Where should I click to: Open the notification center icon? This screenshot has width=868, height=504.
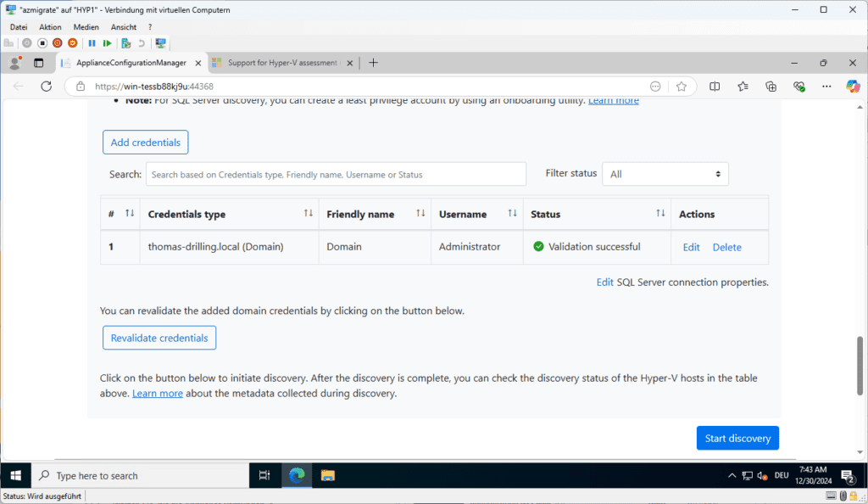click(x=848, y=476)
